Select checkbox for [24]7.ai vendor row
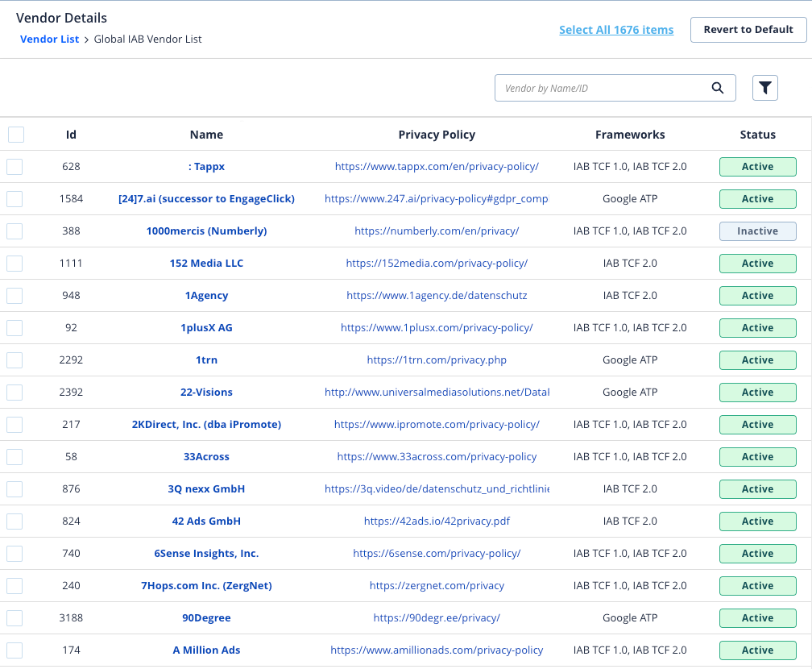 coord(14,199)
